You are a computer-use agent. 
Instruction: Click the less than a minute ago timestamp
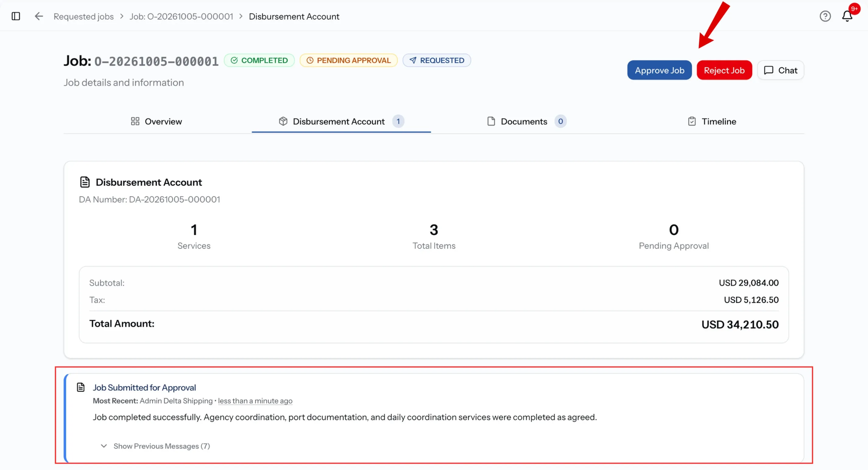255,401
